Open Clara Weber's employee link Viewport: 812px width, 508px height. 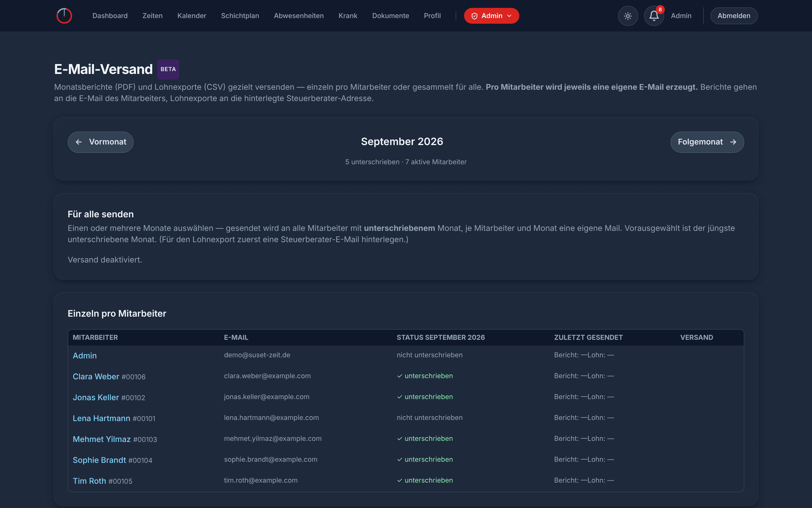pos(96,376)
